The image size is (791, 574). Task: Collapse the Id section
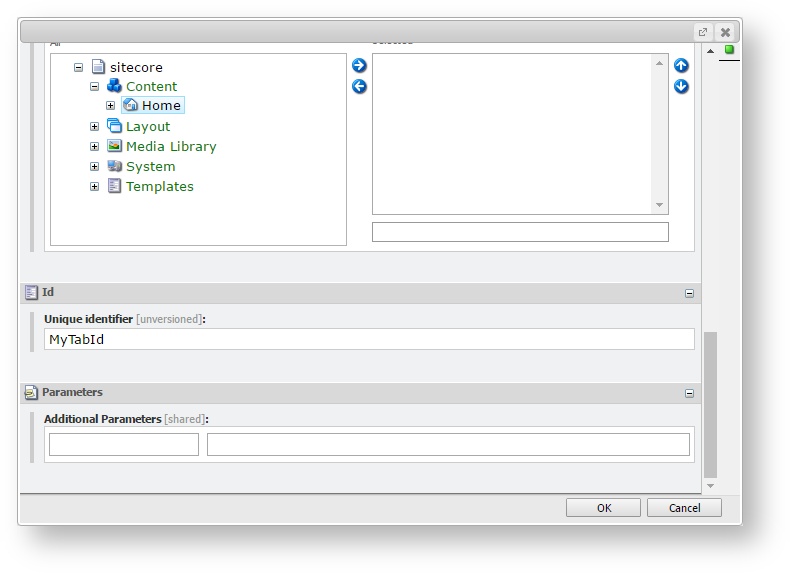coord(689,294)
